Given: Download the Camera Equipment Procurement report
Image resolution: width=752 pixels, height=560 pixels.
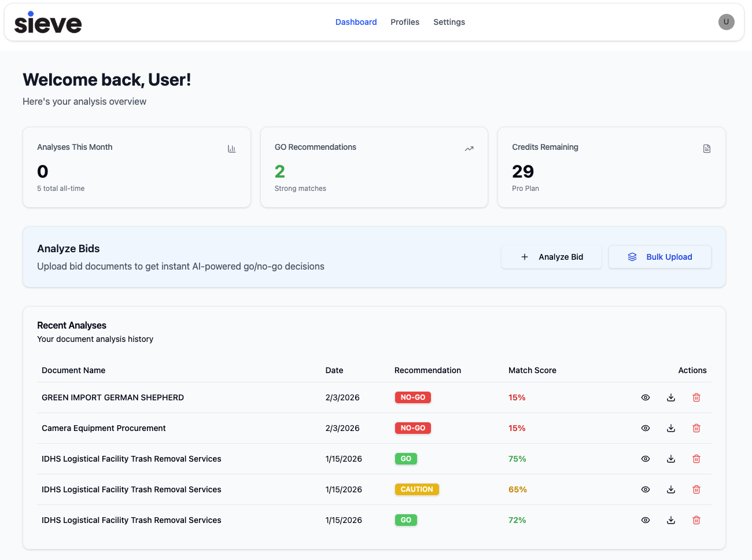Looking at the screenshot, I should click(x=671, y=428).
